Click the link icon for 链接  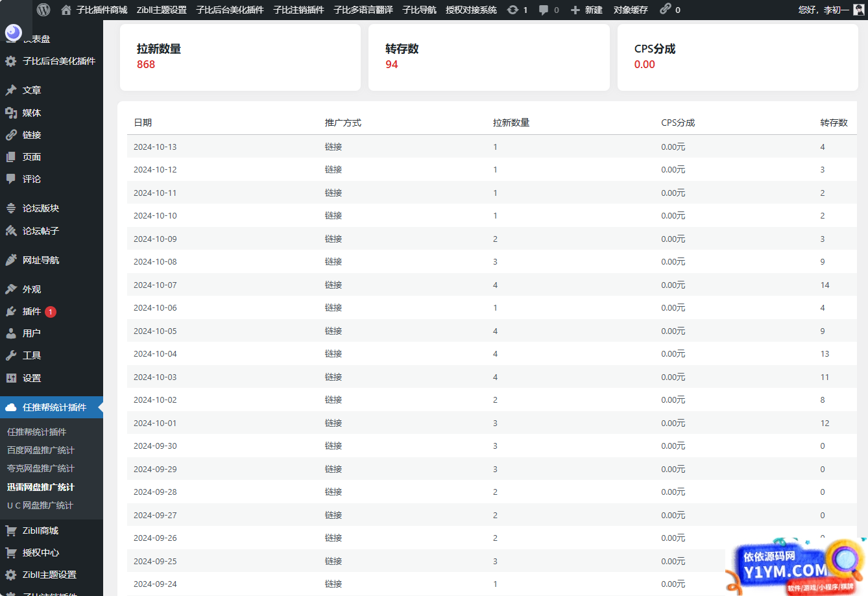coord(11,135)
